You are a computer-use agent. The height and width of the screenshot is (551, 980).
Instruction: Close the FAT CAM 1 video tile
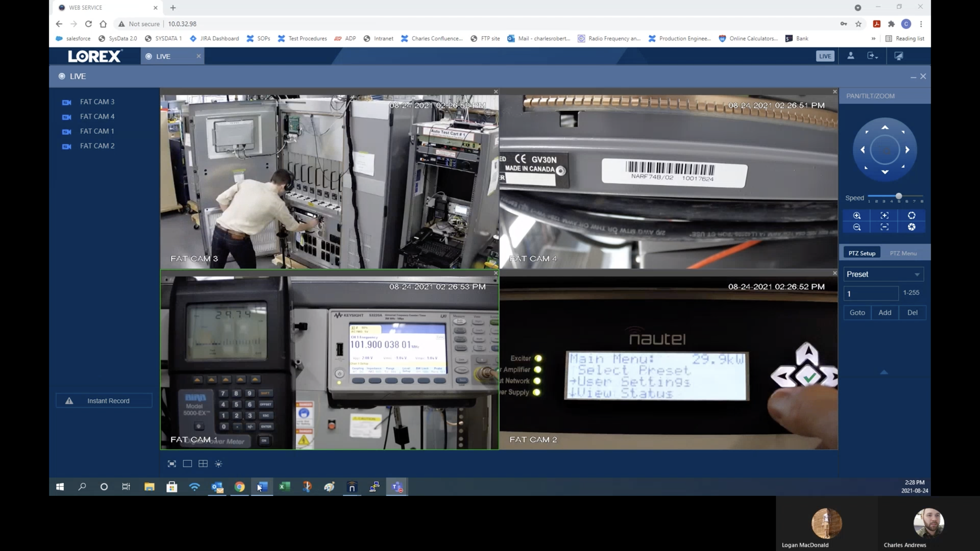click(496, 273)
